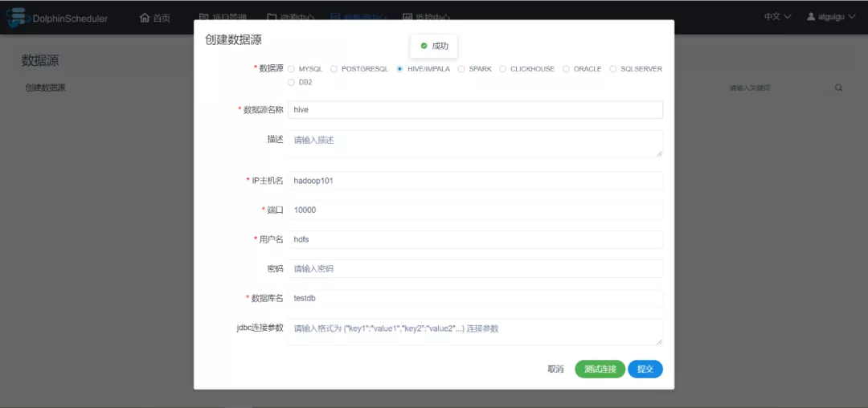Click the jdbc连接参数 textarea
868x408 pixels.
pyautogui.click(x=475, y=332)
